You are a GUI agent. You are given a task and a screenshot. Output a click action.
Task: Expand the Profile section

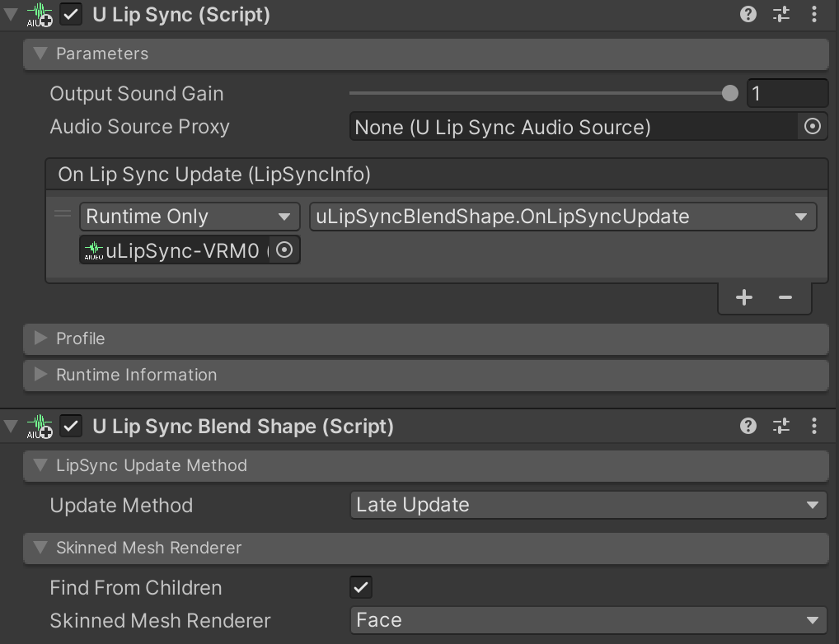tap(40, 338)
